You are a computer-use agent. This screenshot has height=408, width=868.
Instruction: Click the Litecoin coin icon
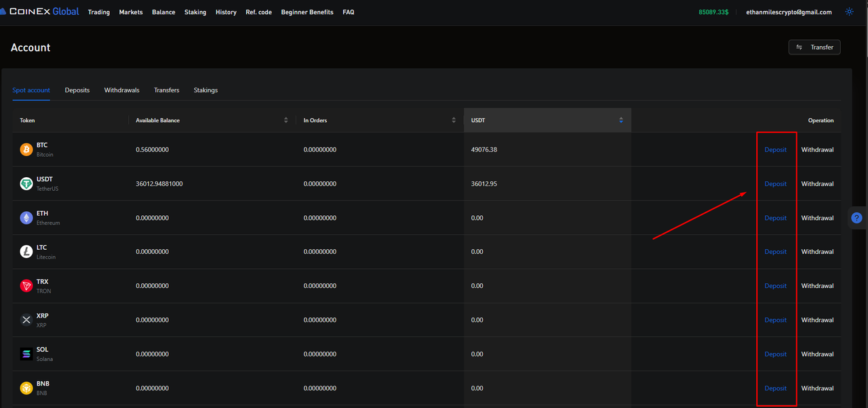click(26, 252)
